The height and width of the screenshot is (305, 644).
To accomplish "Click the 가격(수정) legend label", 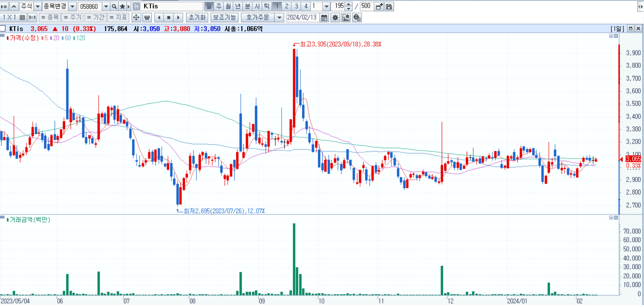I will [24, 38].
